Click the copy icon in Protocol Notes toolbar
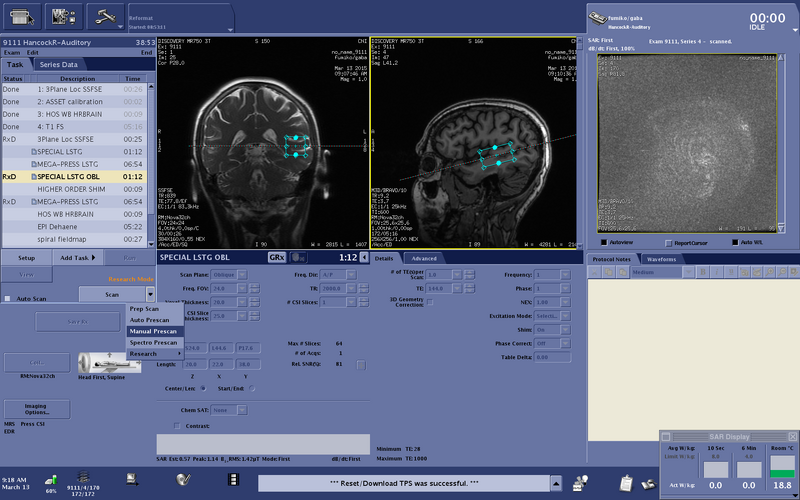The height and width of the screenshot is (500, 800). tap(608, 272)
